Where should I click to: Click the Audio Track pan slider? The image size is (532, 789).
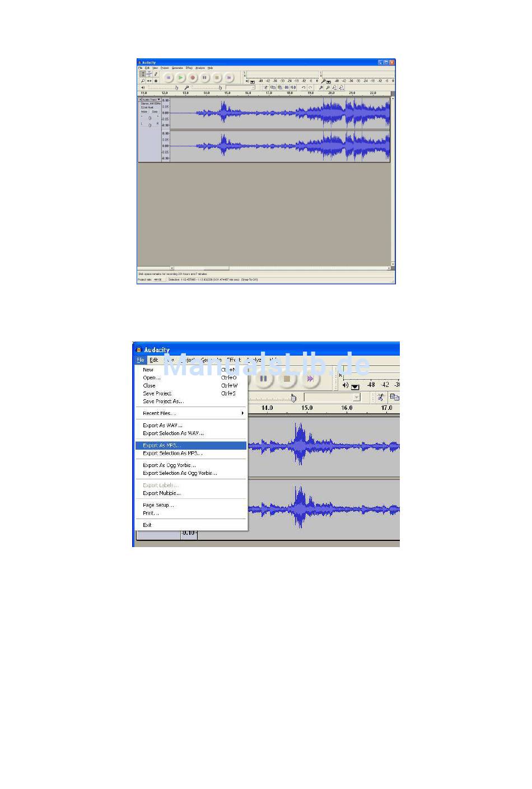[x=150, y=125]
